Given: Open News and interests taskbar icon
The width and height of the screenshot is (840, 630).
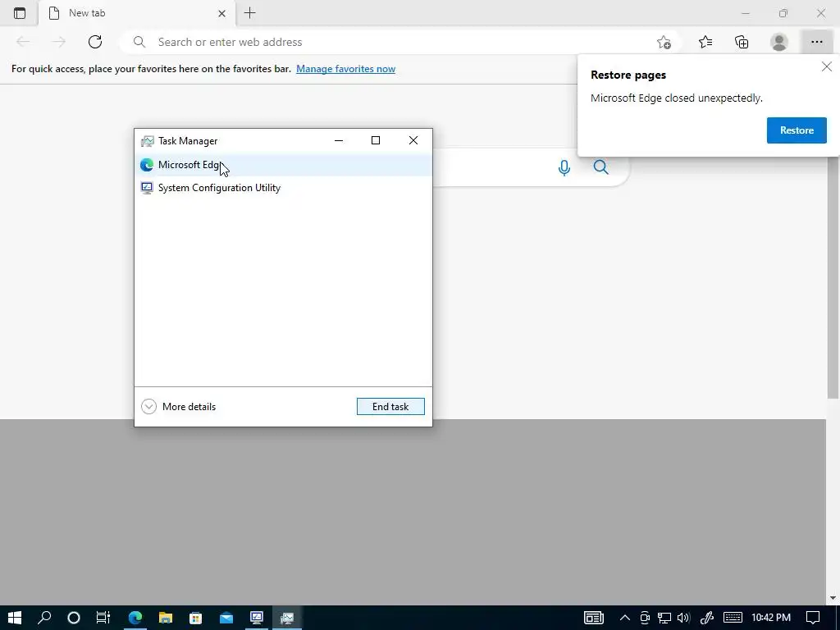Looking at the screenshot, I should (x=594, y=618).
